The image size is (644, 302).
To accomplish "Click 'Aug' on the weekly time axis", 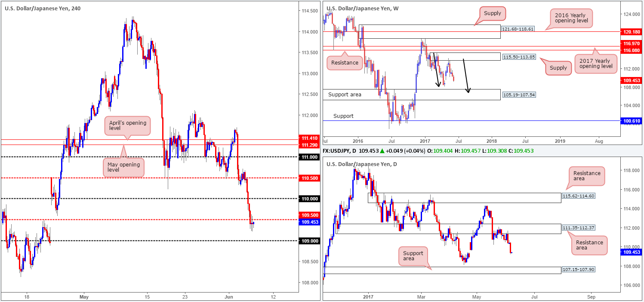I will 599,141.
